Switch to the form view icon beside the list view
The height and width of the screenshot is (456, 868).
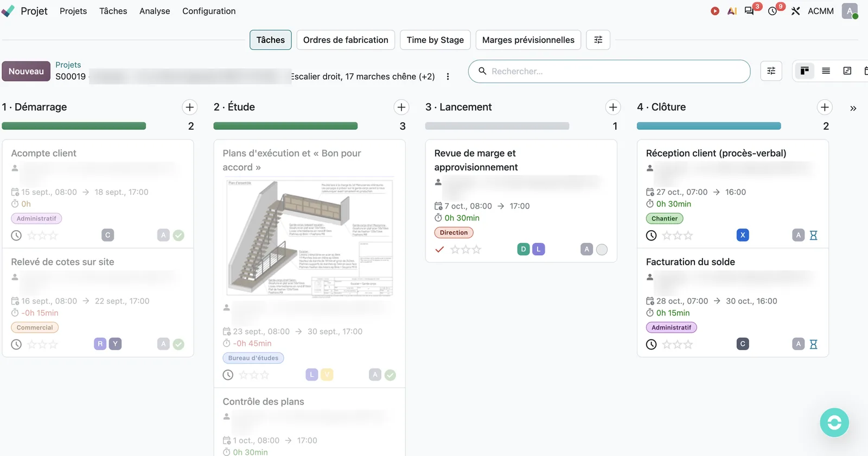847,71
